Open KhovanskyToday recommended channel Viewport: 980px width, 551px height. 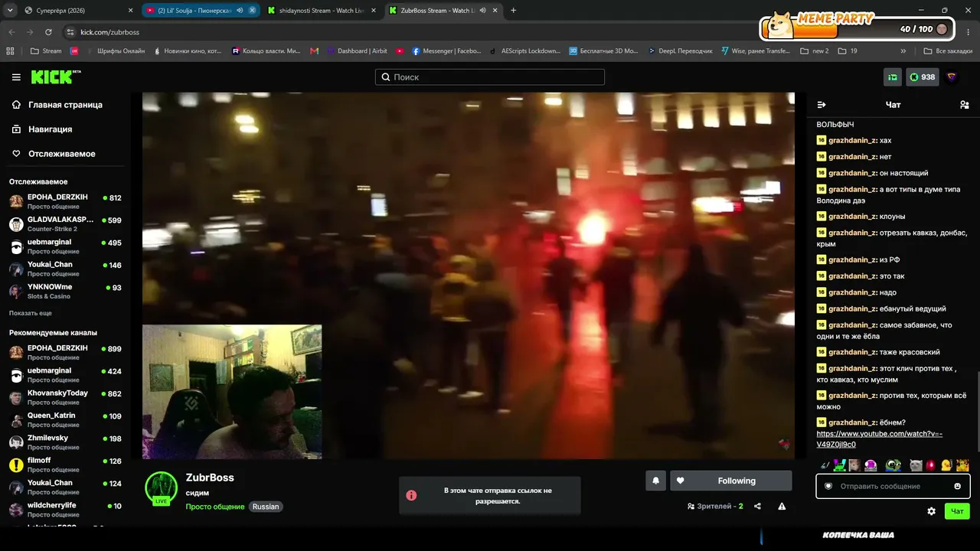coord(64,397)
